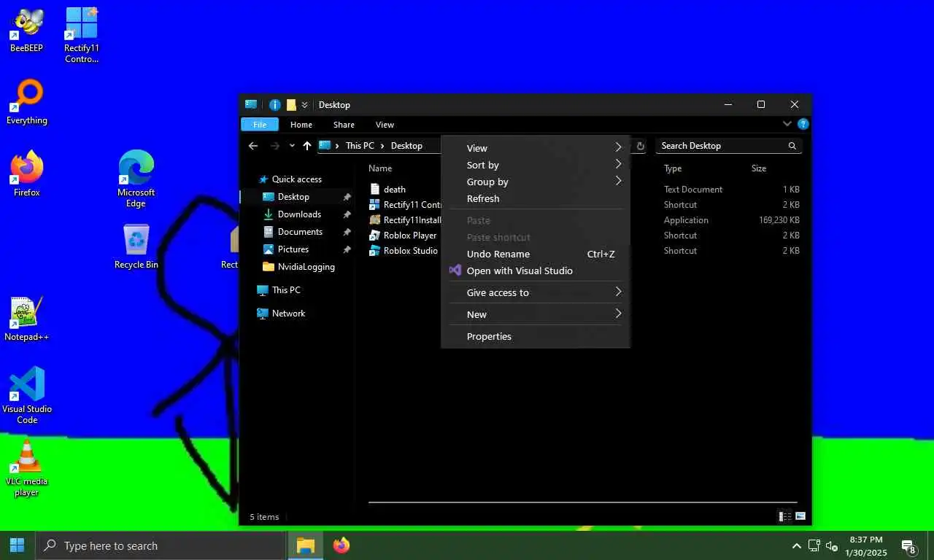
Task: Go back using the left arrow button
Action: (253, 146)
